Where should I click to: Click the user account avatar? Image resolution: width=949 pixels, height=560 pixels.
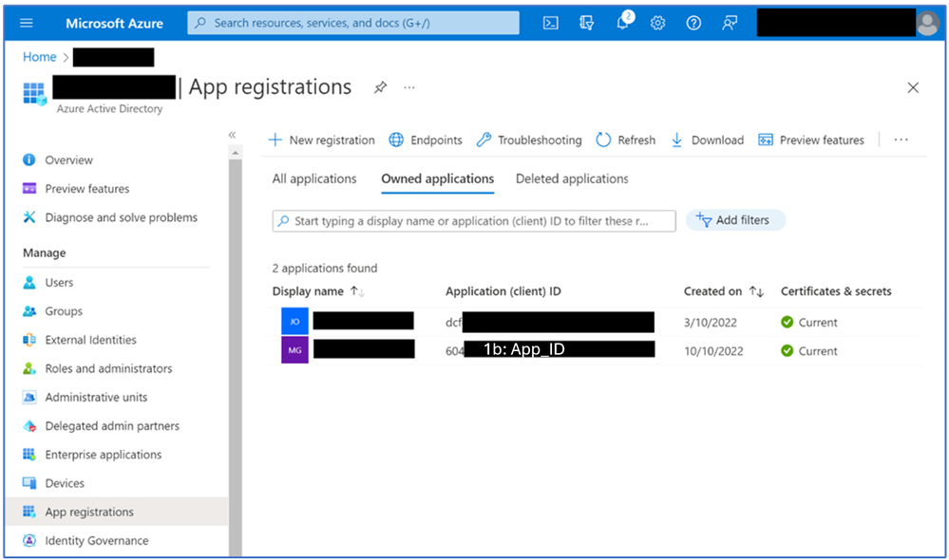[x=927, y=24]
